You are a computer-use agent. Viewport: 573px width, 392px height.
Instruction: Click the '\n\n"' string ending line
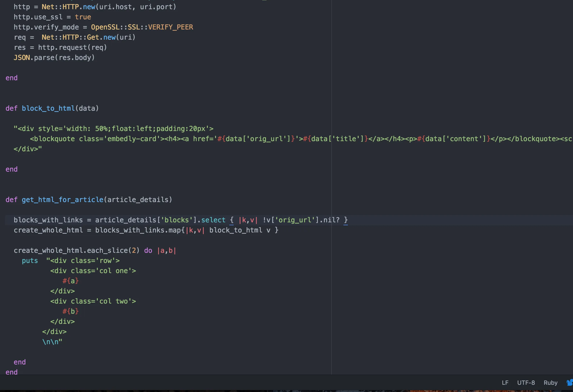click(x=52, y=342)
